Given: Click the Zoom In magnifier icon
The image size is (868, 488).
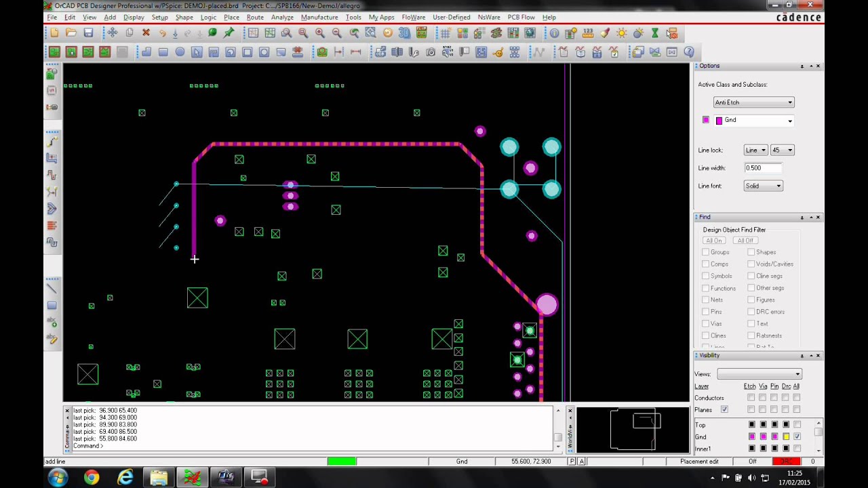Looking at the screenshot, I should 320,33.
